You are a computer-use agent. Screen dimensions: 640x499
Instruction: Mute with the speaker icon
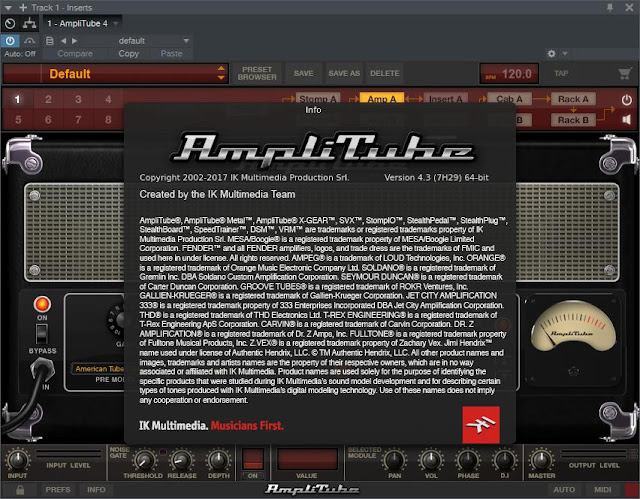627,120
